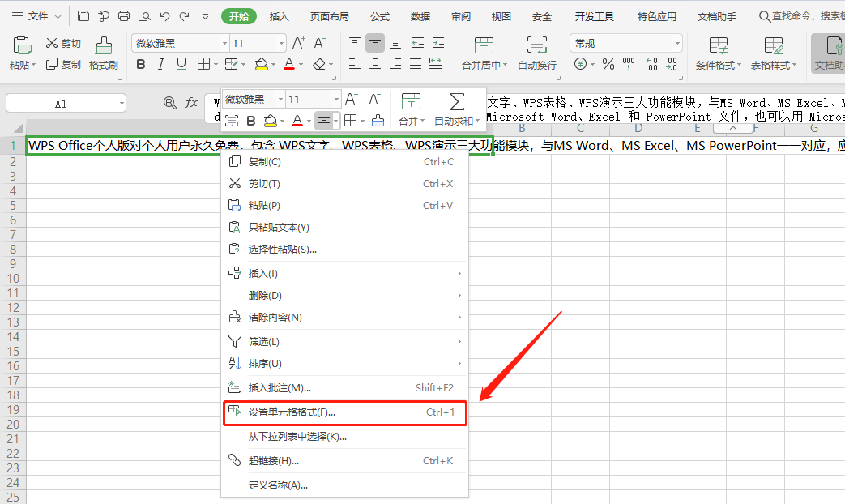
Task: Click the Redo arrow icon
Action: 184,16
